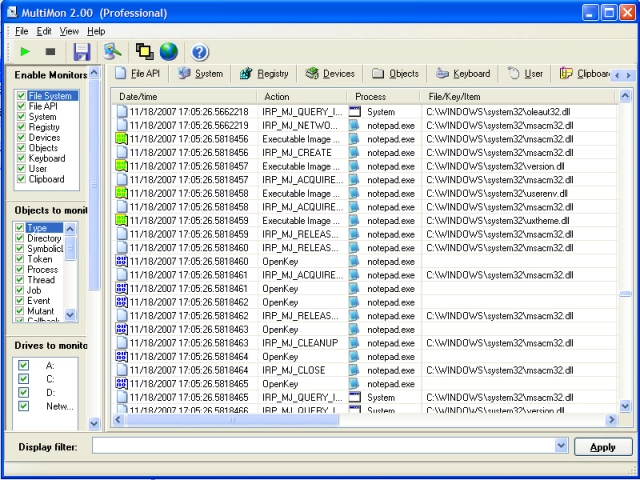The height and width of the screenshot is (480, 640).
Task: Open the Edit menu
Action: 44,31
